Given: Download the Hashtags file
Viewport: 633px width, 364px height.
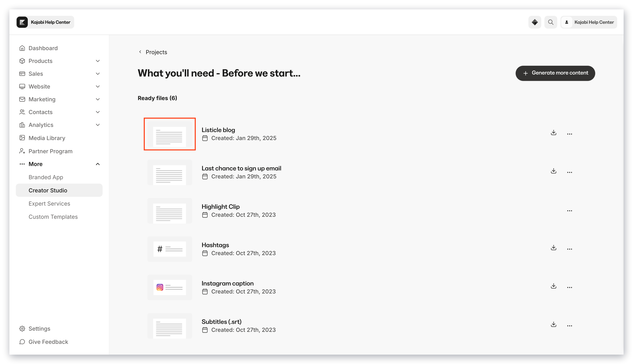Looking at the screenshot, I should [553, 248].
